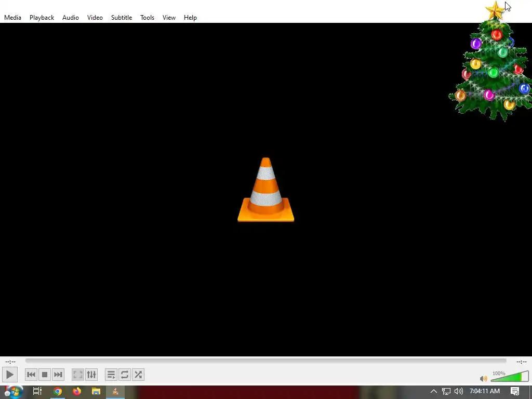Toggle fullscreen video mode
The width and height of the screenshot is (532, 399).
tap(78, 375)
